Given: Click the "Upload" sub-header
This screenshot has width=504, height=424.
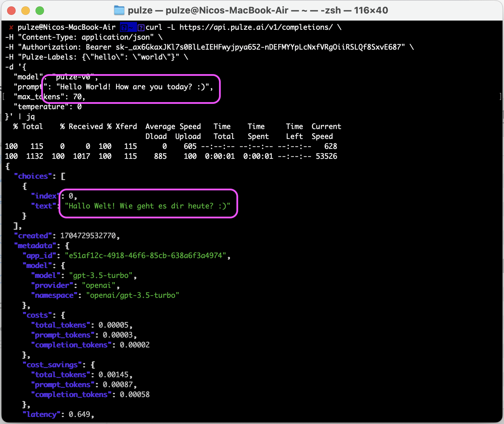Looking at the screenshot, I should click(188, 136).
